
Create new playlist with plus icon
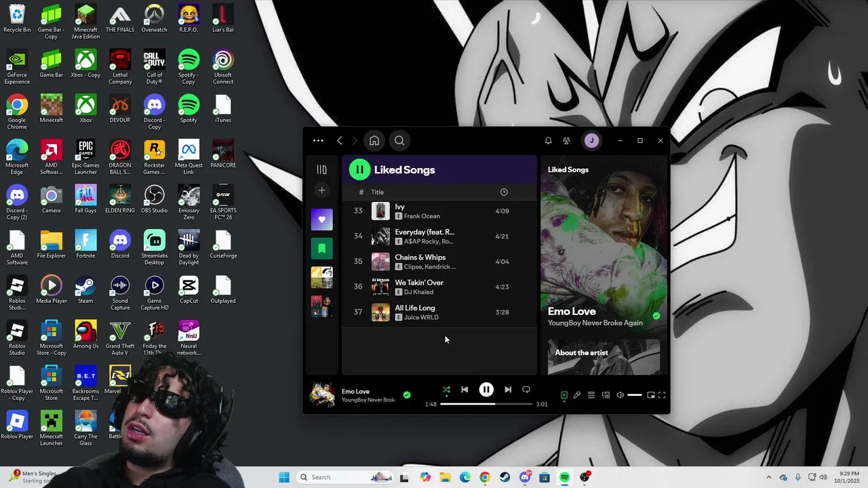click(x=321, y=190)
